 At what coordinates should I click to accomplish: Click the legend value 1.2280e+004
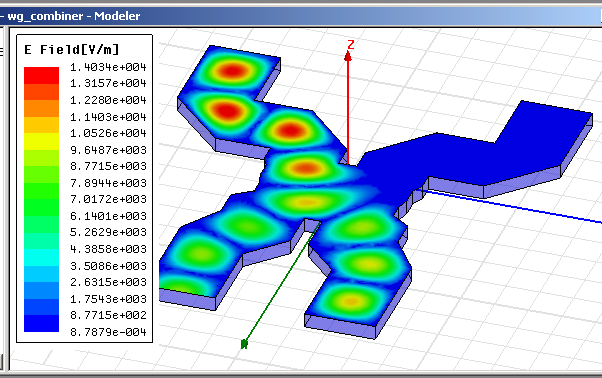pos(108,100)
